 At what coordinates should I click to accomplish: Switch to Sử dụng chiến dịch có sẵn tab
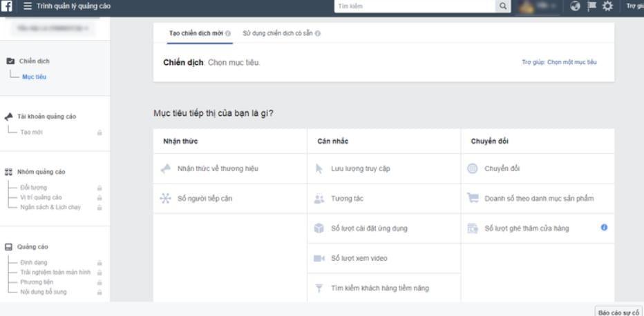coord(281,33)
